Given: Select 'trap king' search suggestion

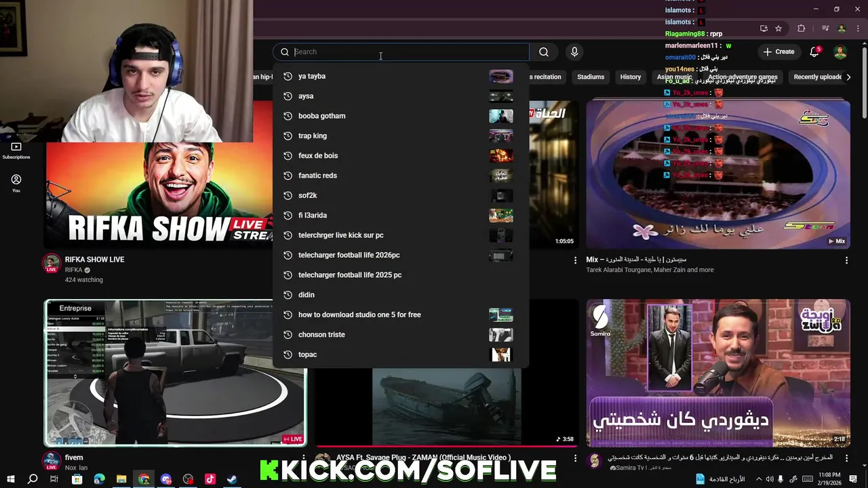Looking at the screenshot, I should point(400,136).
